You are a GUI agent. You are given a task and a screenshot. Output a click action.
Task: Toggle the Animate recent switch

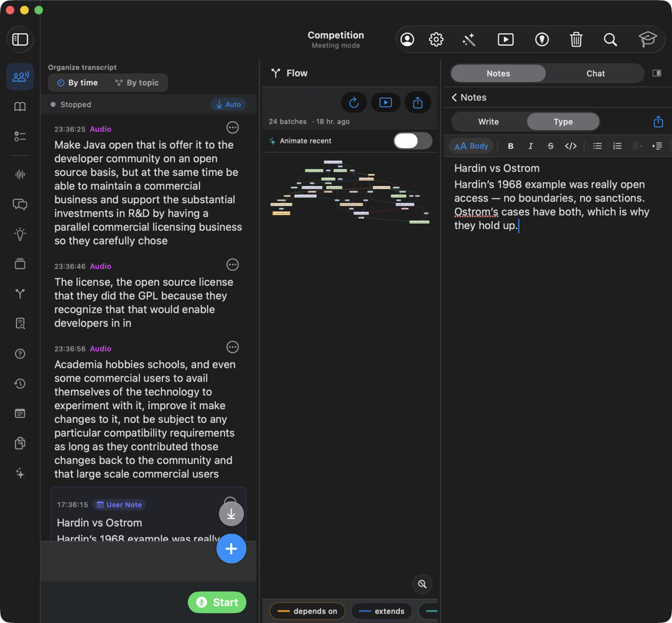(x=413, y=141)
